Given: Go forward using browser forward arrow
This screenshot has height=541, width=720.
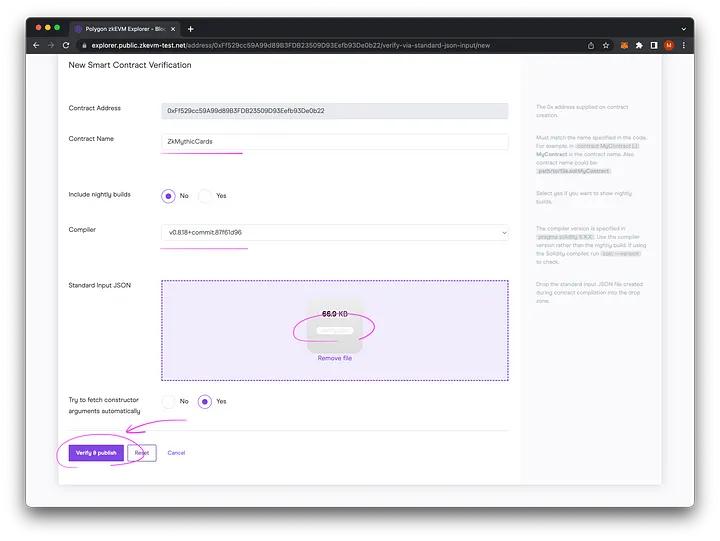Looking at the screenshot, I should (51, 45).
